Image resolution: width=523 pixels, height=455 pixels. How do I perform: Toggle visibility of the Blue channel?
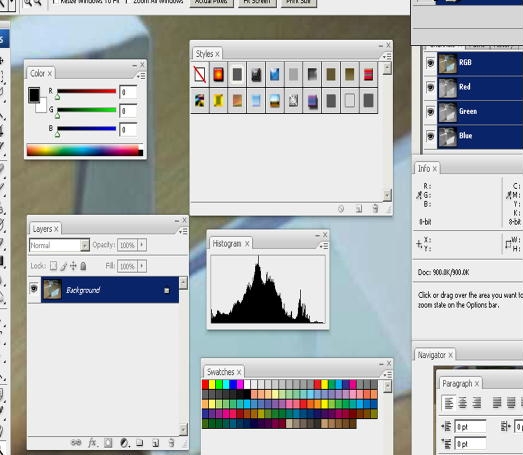(x=430, y=136)
